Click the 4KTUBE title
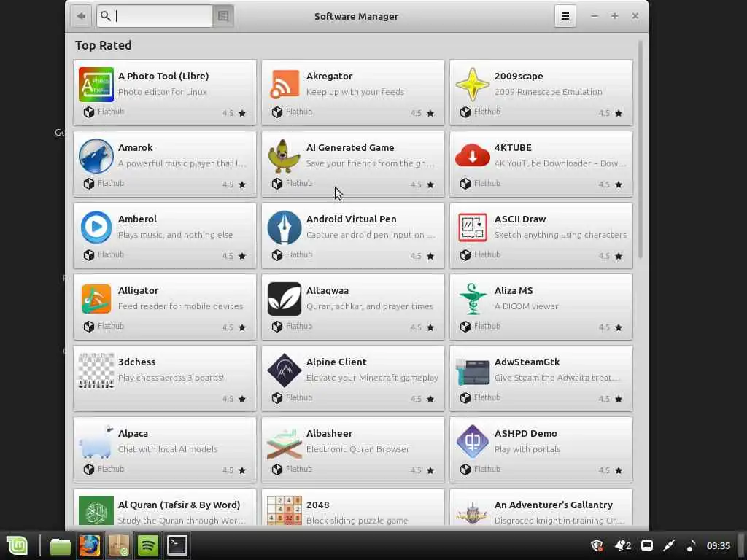Image resolution: width=747 pixels, height=560 pixels. coord(513,147)
